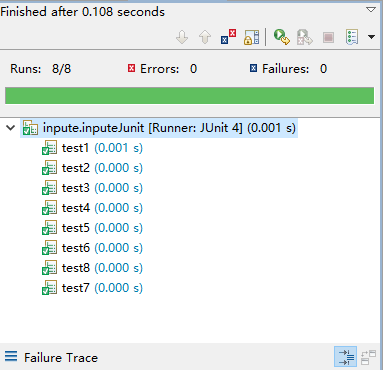This screenshot has width=383, height=370.
Task: Stop JUnit test run button
Action: 328,37
